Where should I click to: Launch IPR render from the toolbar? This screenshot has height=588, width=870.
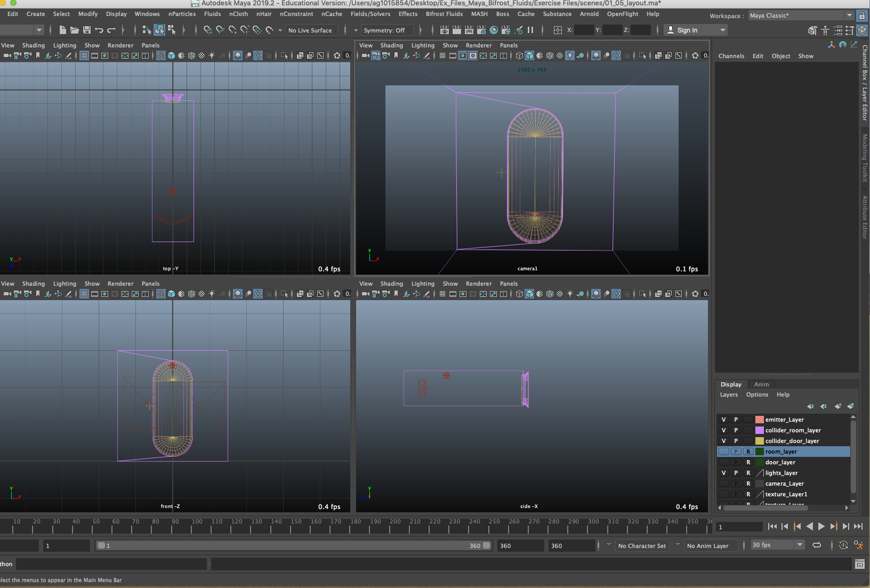click(x=469, y=30)
